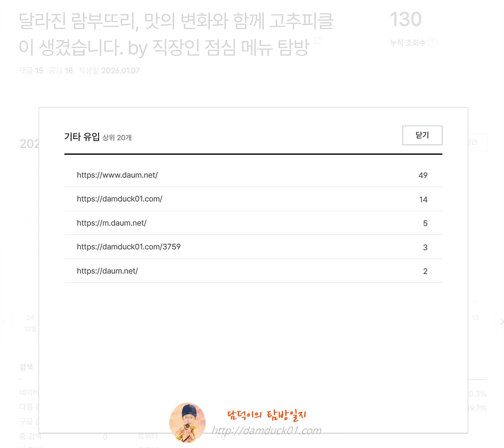Click the help icon next to 누적 조회수
The image size is (504, 448).
(x=433, y=43)
